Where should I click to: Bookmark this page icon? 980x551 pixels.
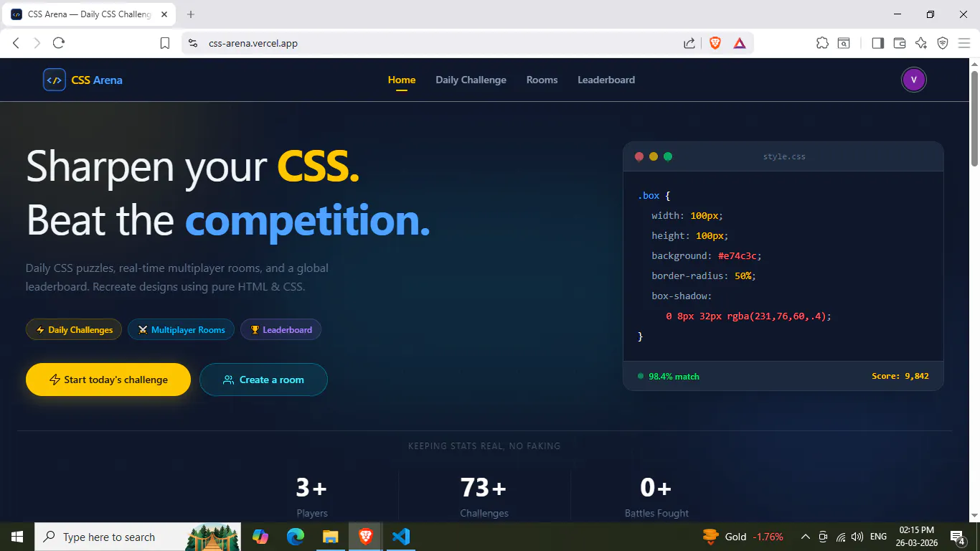point(165,43)
